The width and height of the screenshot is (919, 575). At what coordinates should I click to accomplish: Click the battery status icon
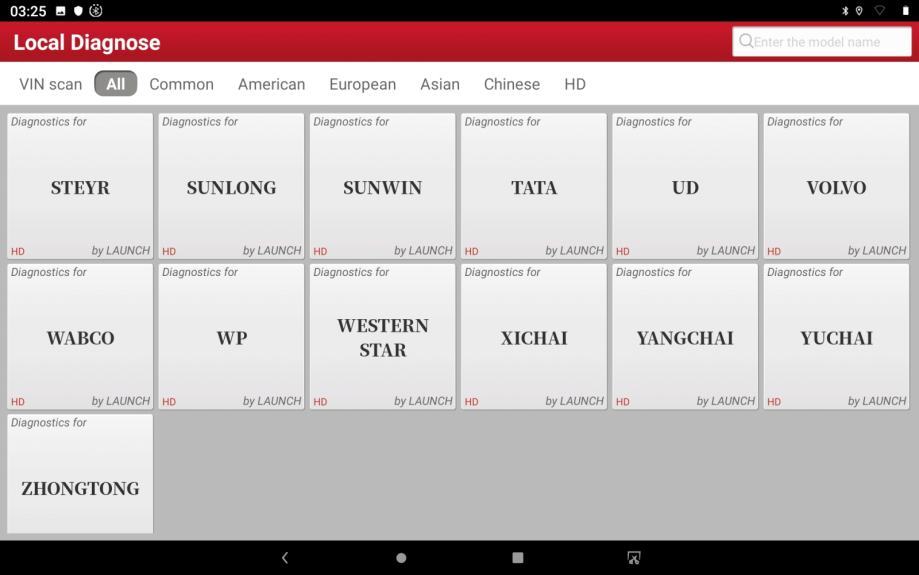(906, 11)
